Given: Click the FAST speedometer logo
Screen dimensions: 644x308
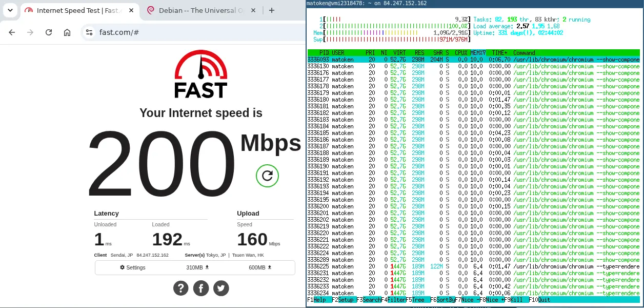Looking at the screenshot, I should pyautogui.click(x=200, y=74).
